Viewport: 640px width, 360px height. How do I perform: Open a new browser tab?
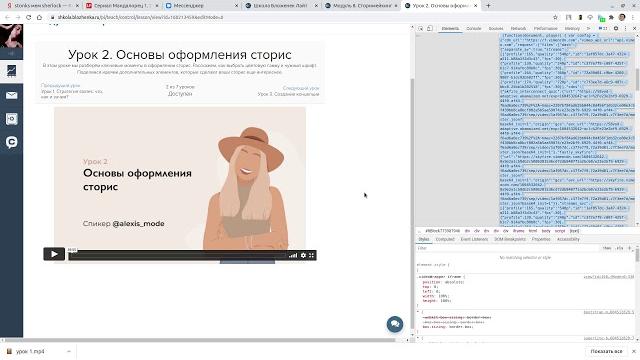(488, 6)
